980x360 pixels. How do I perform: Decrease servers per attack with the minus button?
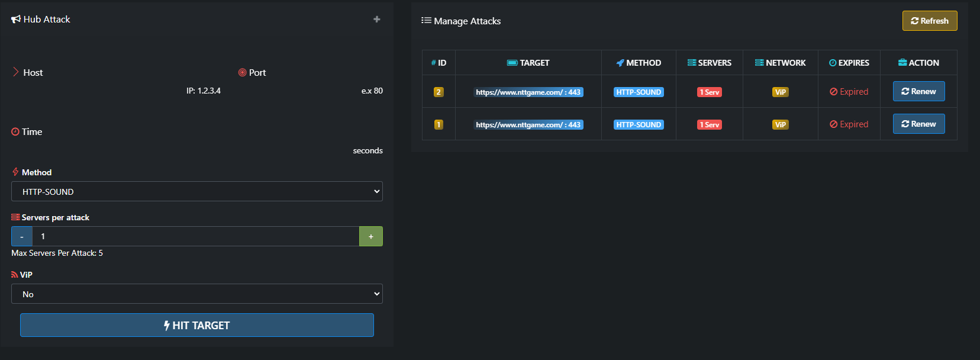coord(22,236)
